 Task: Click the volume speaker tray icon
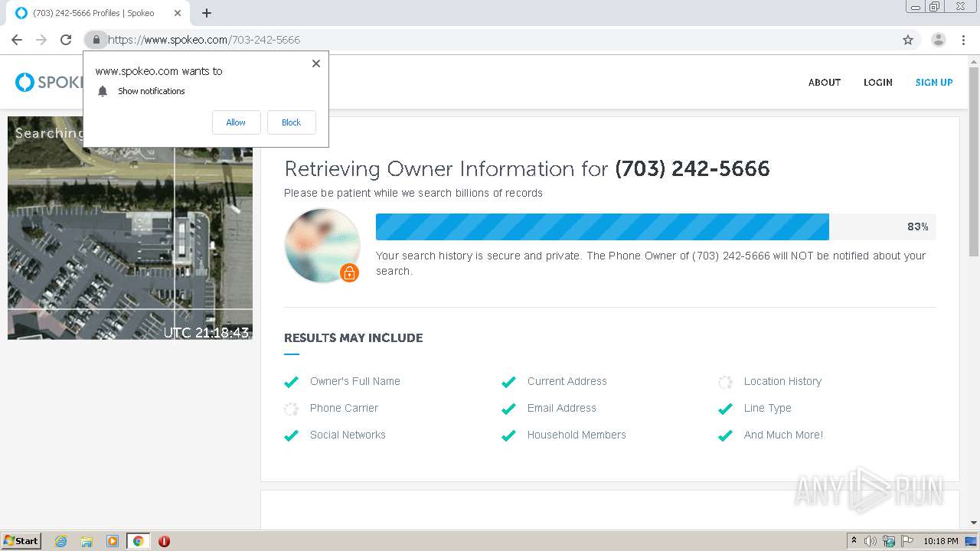pyautogui.click(x=871, y=541)
